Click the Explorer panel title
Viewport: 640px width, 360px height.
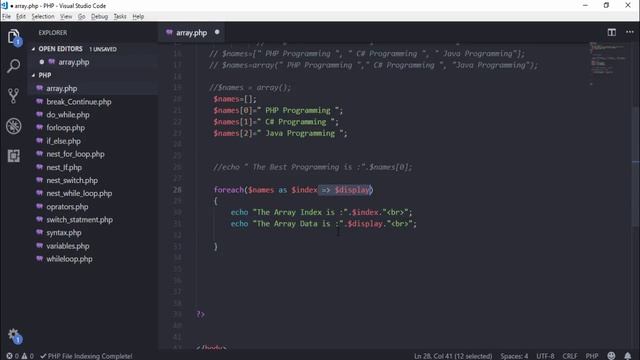point(53,33)
